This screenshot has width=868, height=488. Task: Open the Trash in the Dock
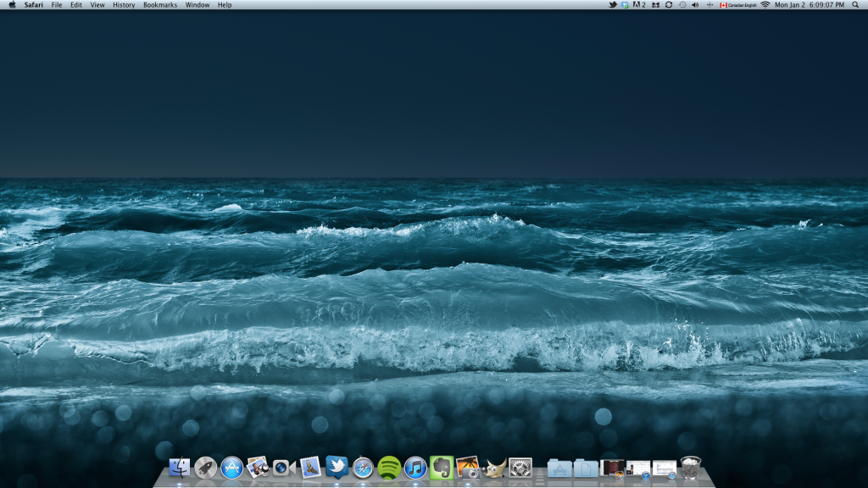tap(690, 468)
